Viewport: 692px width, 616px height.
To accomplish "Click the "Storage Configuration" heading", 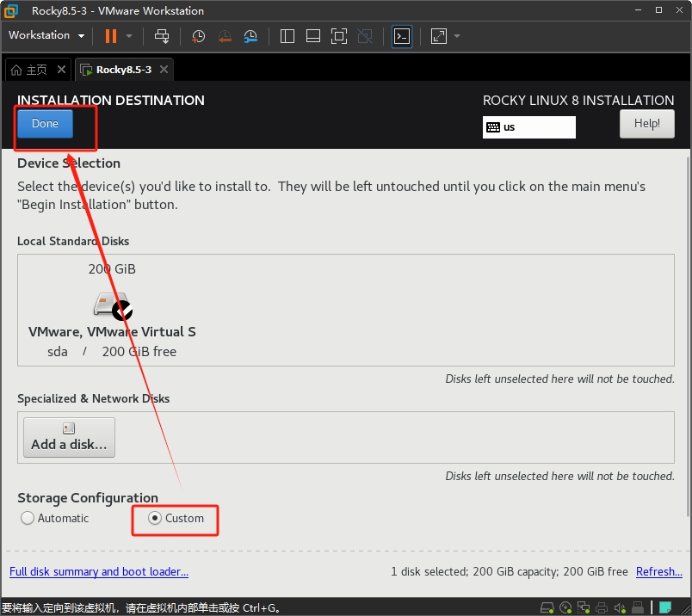I will [x=88, y=498].
